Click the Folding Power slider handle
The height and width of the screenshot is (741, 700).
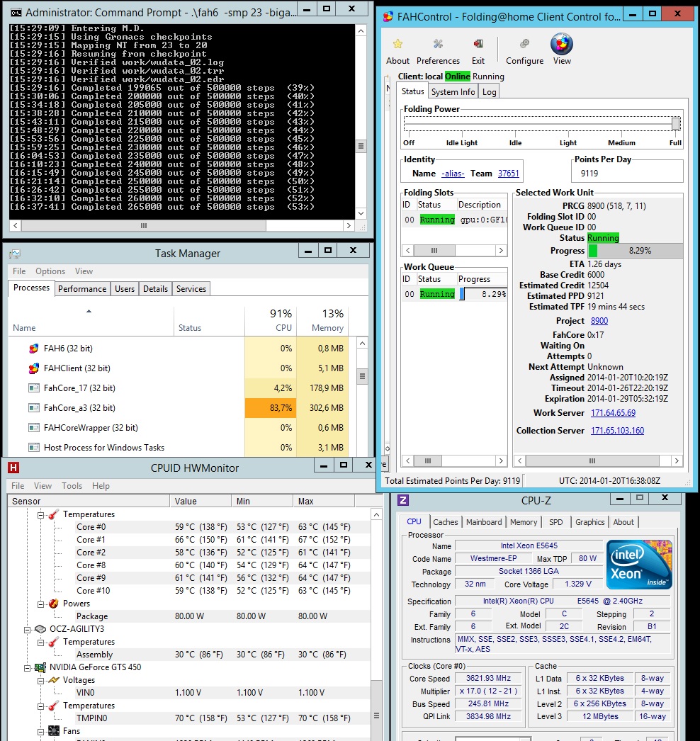[675, 124]
